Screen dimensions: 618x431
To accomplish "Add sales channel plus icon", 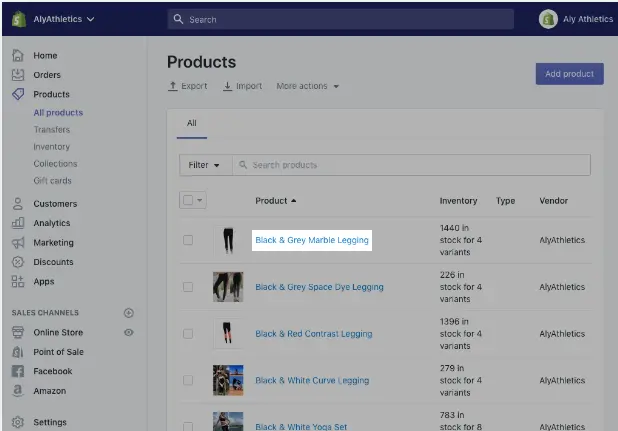I will (128, 313).
